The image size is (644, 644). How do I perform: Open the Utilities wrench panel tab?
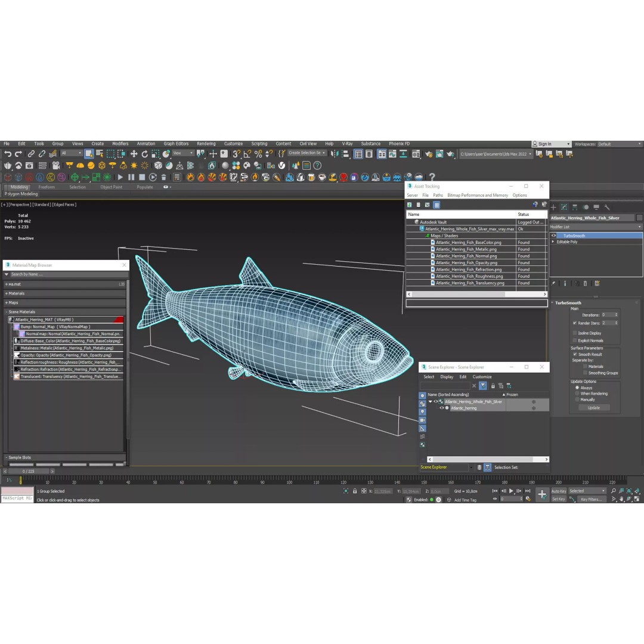click(x=607, y=208)
